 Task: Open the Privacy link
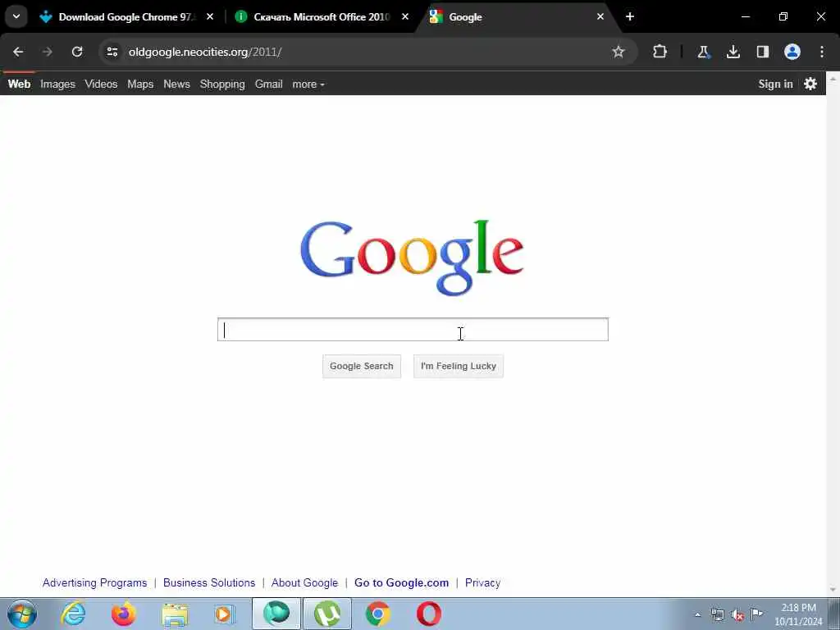click(x=482, y=583)
